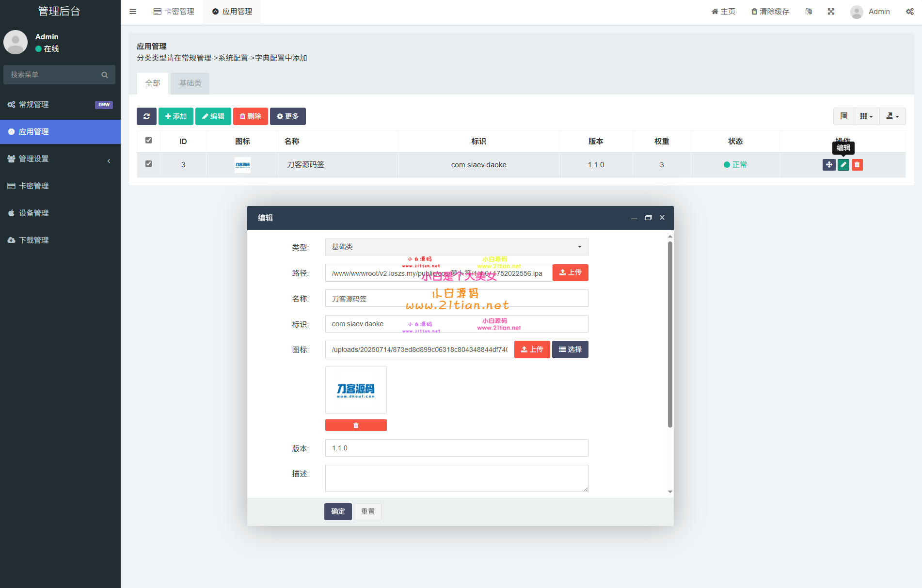This screenshot has height=588, width=922.
Task: Switch to the 基础类 tab
Action: click(x=190, y=83)
